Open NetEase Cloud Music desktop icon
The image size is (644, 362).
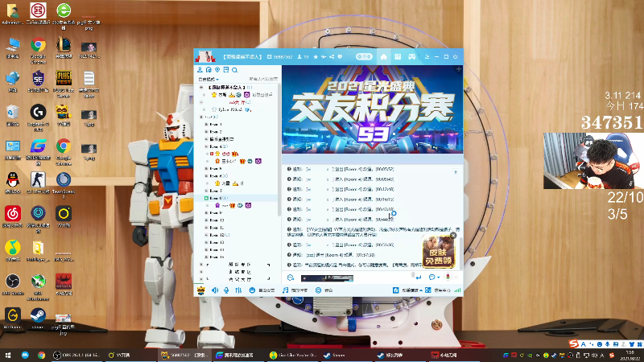pyautogui.click(x=13, y=216)
